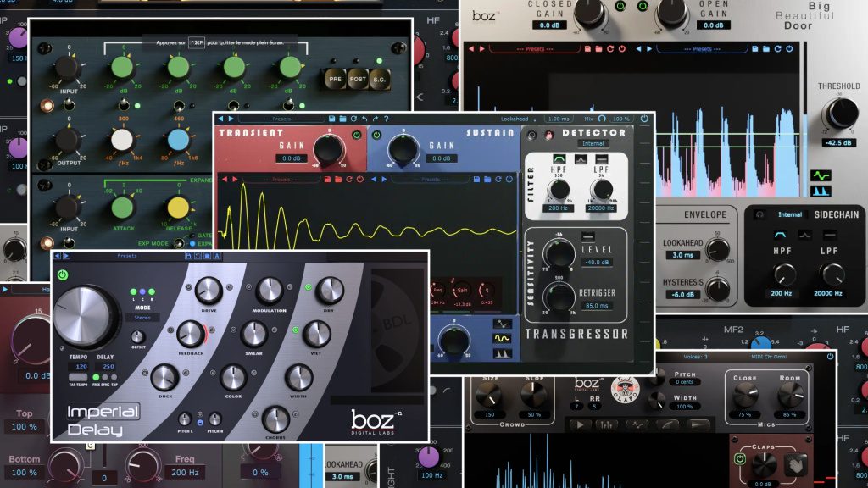The height and width of the screenshot is (488, 868).
Task: Click the Tap Tempo button in Imperial Delay
Action: pos(79,377)
